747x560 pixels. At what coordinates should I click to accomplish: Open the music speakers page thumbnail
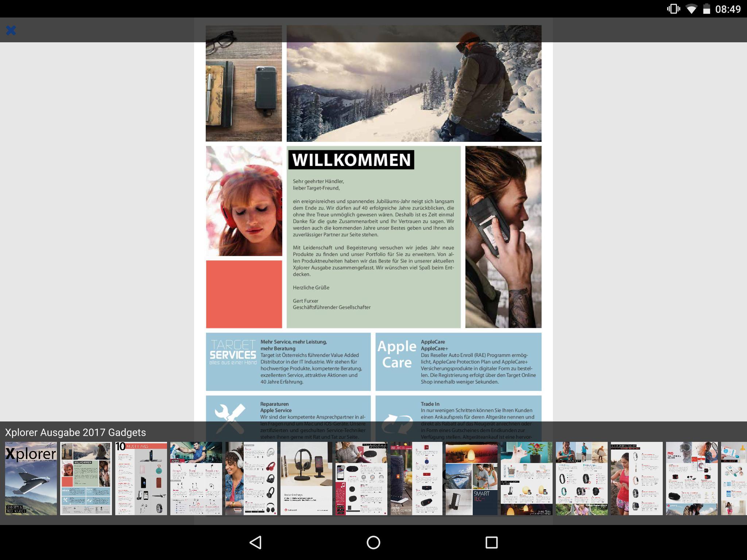pyautogui.click(x=361, y=478)
